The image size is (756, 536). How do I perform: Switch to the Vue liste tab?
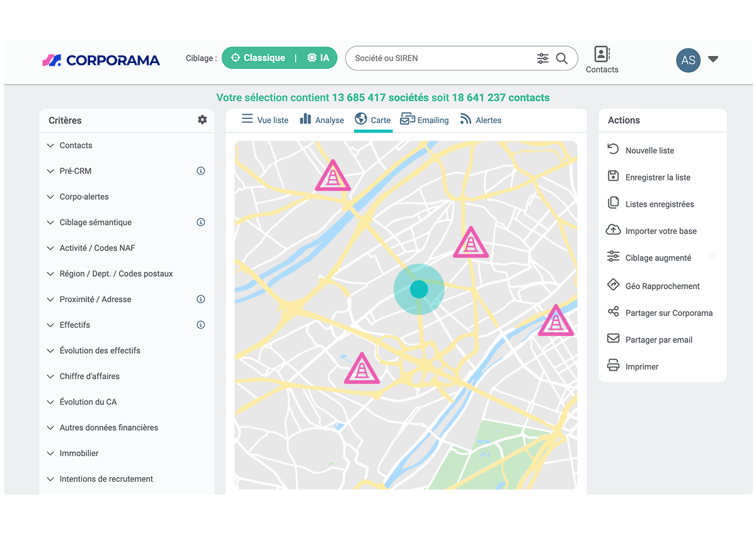point(265,120)
